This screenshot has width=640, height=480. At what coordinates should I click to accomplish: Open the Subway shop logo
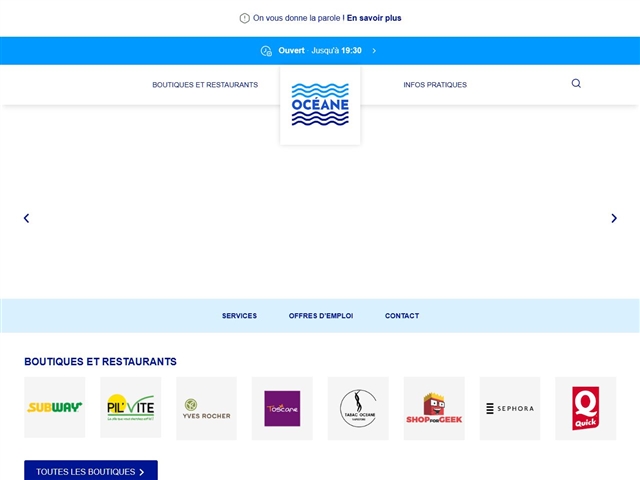tap(55, 407)
